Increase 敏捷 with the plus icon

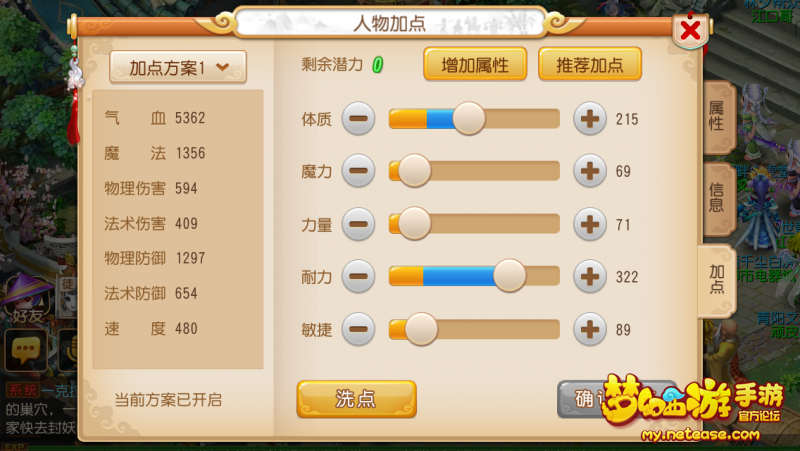pyautogui.click(x=590, y=329)
